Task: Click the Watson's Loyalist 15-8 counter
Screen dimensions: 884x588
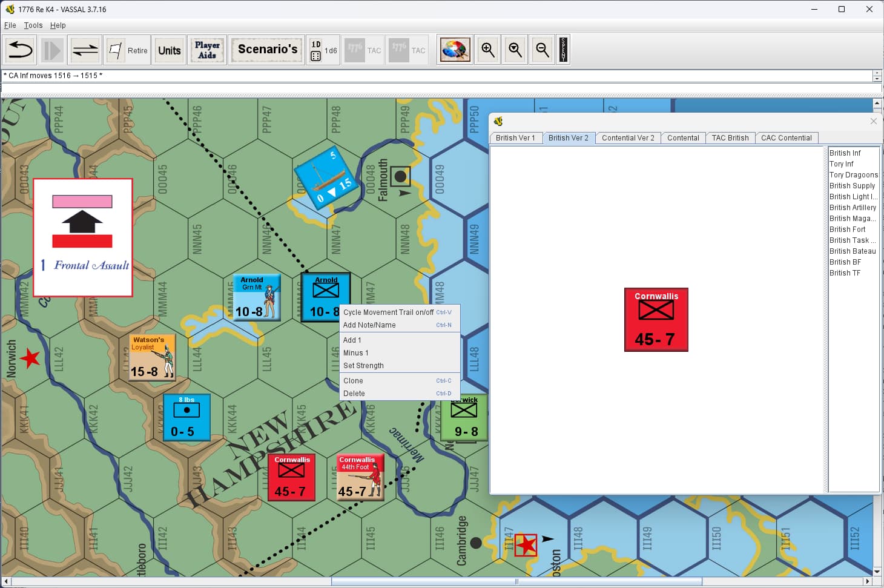Action: point(152,357)
